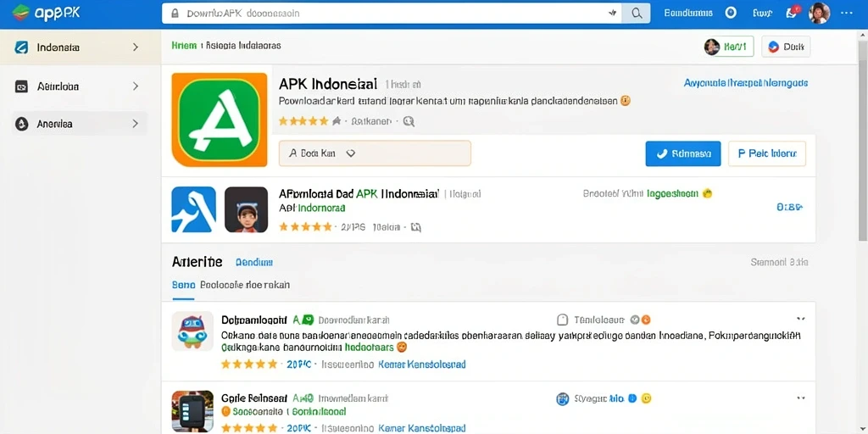Click the blue app icon in second listing

[194, 209]
